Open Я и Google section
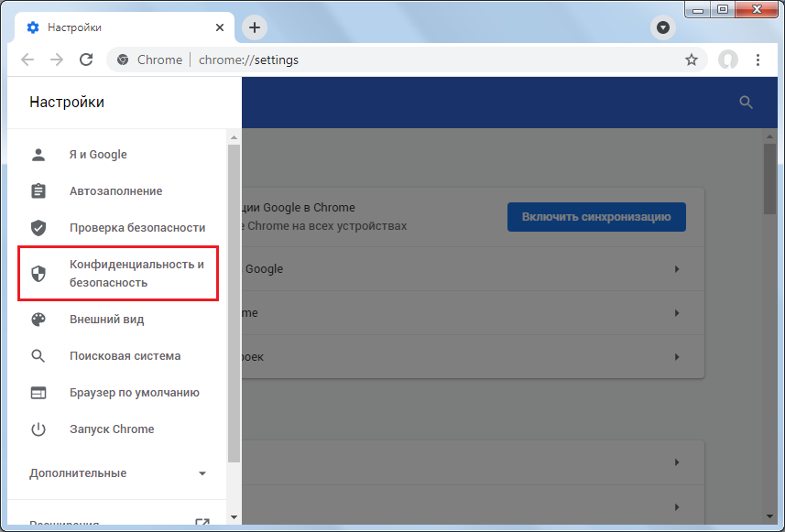 click(117, 154)
